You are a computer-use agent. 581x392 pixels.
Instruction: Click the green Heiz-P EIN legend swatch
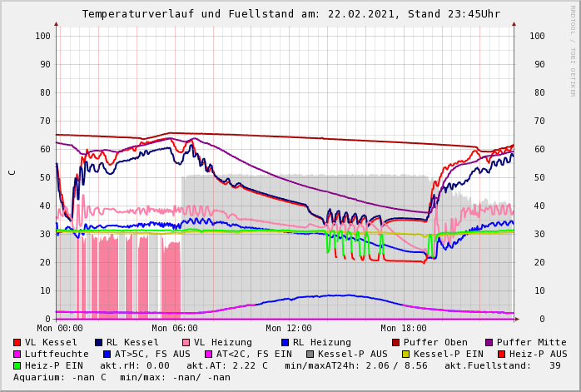coord(17,366)
